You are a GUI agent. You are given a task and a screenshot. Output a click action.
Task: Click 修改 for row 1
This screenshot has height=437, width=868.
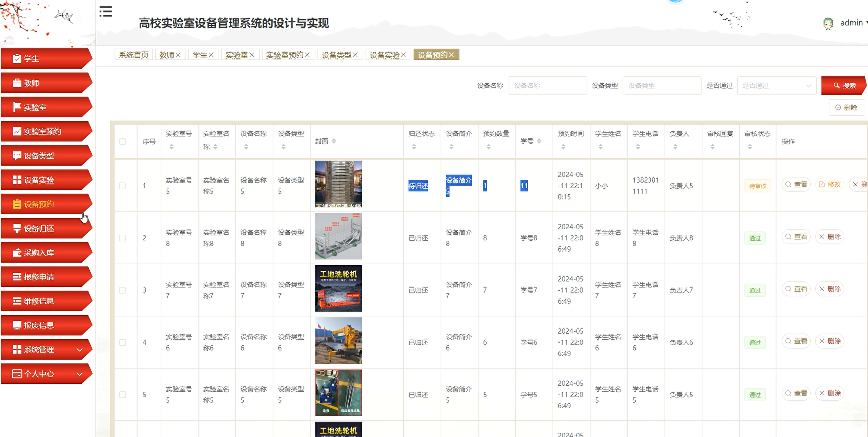(830, 184)
